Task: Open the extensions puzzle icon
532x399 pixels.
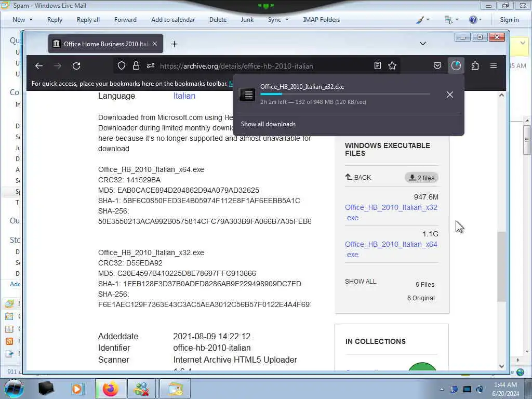Action: (x=475, y=66)
